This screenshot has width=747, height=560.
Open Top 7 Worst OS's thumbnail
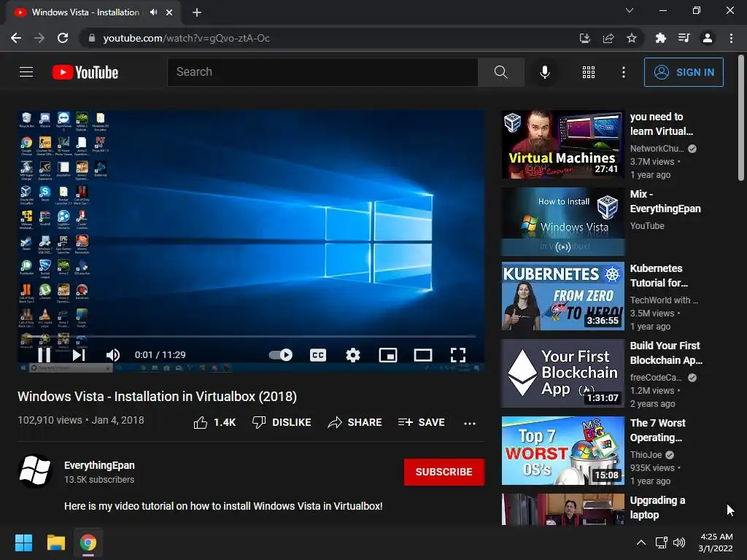click(x=562, y=451)
